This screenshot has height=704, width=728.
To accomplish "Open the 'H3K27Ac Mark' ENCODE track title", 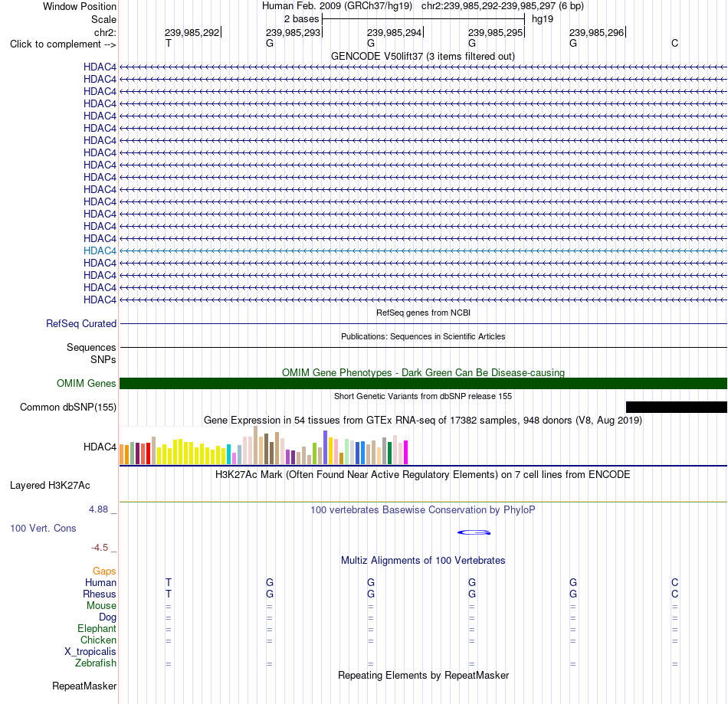I will click(422, 474).
